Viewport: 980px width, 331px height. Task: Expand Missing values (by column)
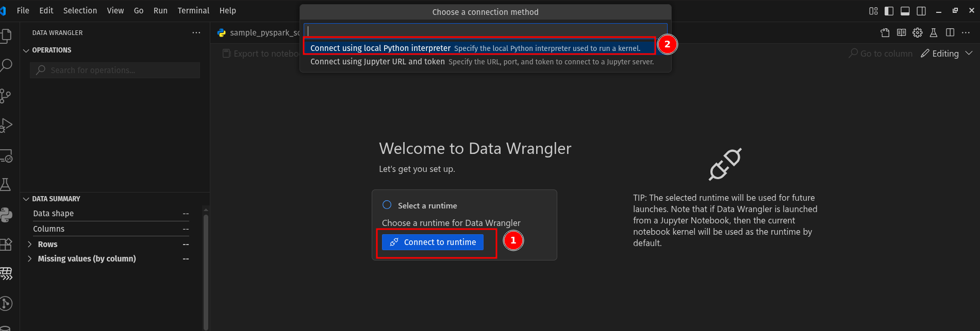[29, 258]
